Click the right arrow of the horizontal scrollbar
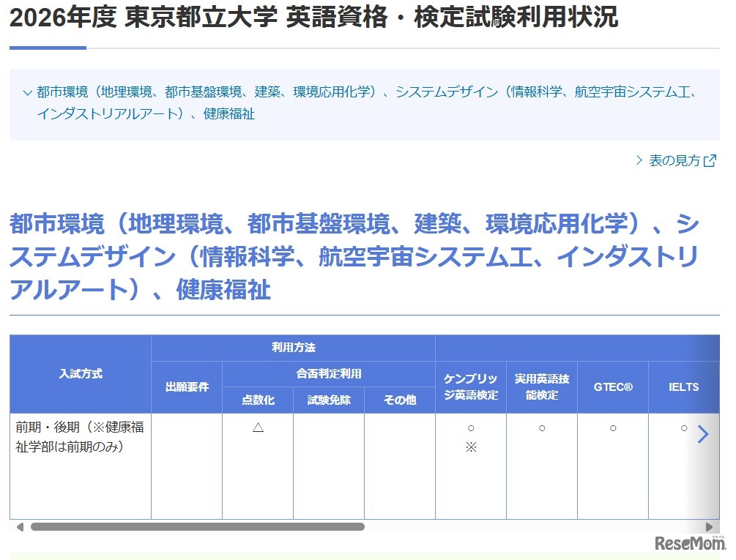The image size is (736, 560). pyautogui.click(x=709, y=526)
